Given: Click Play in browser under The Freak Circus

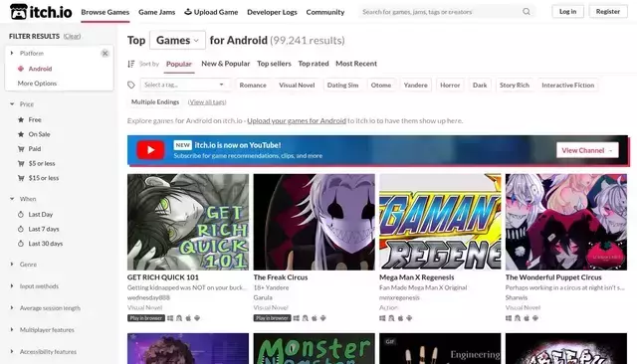Looking at the screenshot, I should pyautogui.click(x=272, y=318).
